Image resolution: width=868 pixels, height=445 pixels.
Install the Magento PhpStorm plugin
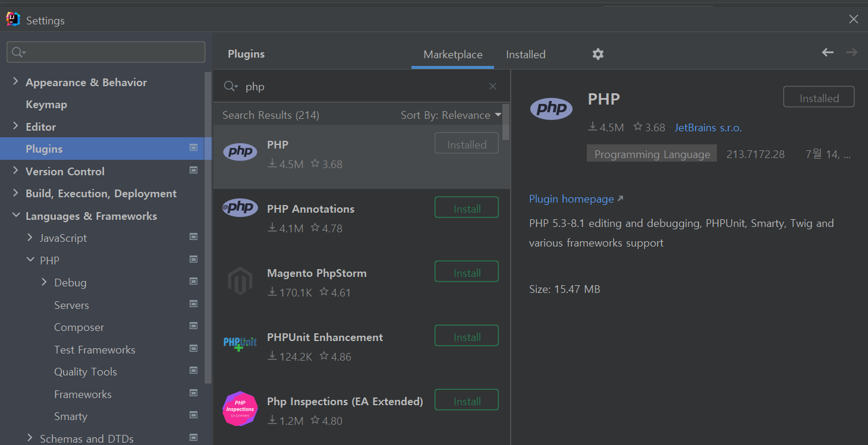pyautogui.click(x=467, y=272)
